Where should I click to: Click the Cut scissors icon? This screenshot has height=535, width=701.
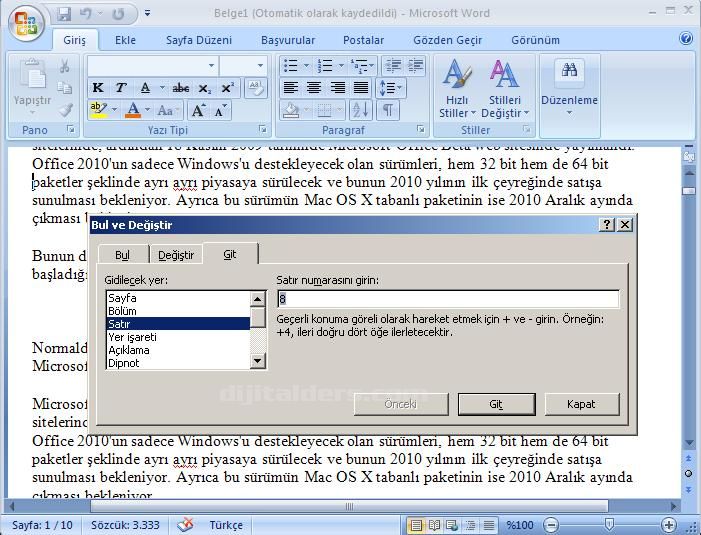pyautogui.click(x=65, y=66)
